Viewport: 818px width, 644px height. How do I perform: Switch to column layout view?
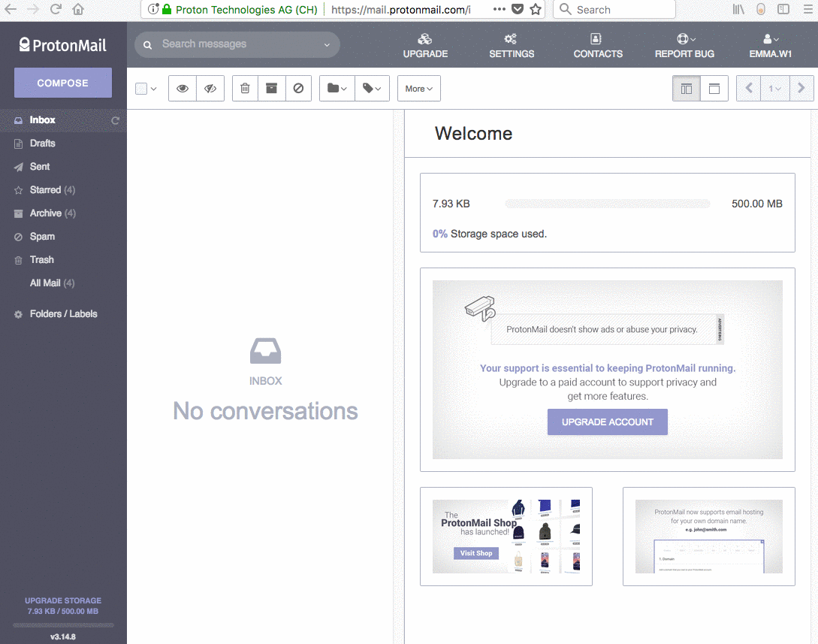click(x=686, y=88)
